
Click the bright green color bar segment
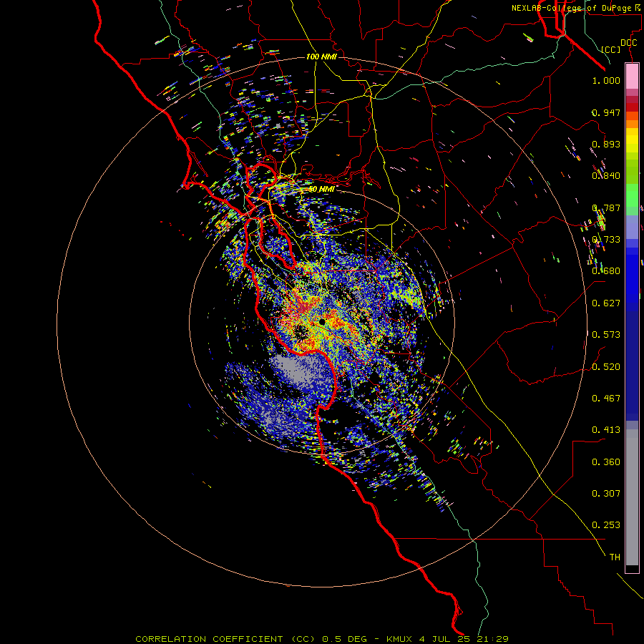click(632, 195)
